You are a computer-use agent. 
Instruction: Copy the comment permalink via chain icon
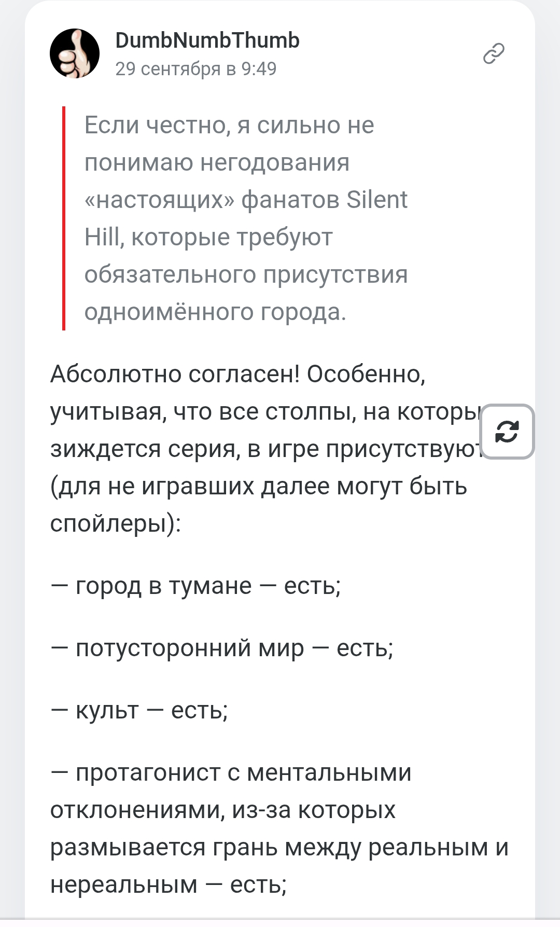tap(494, 53)
